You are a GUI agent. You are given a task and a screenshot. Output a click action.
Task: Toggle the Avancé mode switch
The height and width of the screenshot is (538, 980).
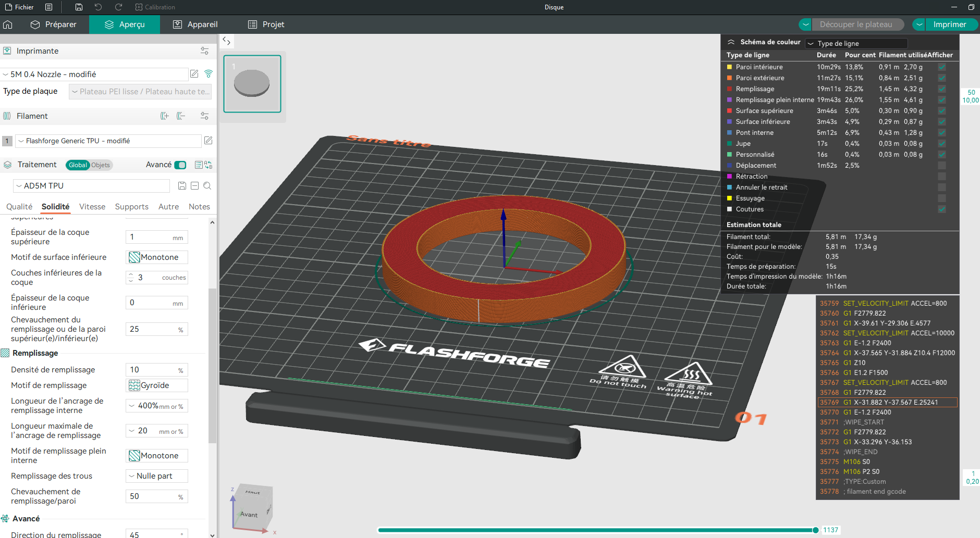coord(180,165)
